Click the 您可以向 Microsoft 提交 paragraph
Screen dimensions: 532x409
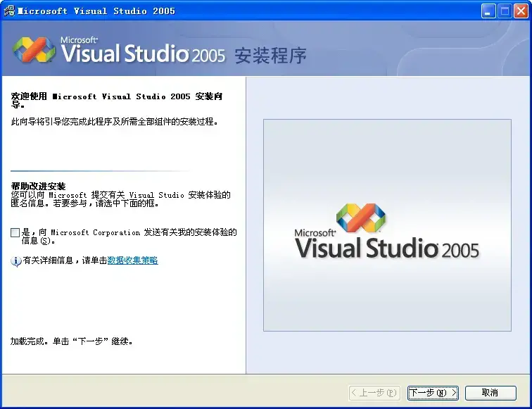coord(121,199)
